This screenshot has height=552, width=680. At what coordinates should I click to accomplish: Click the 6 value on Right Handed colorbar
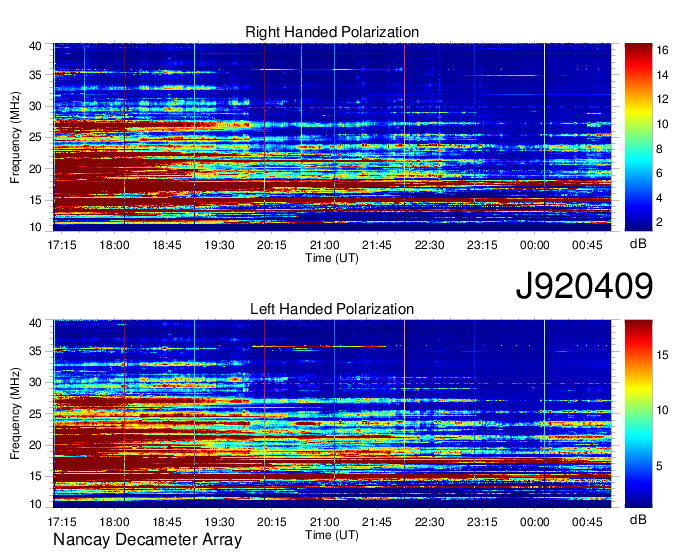click(660, 173)
